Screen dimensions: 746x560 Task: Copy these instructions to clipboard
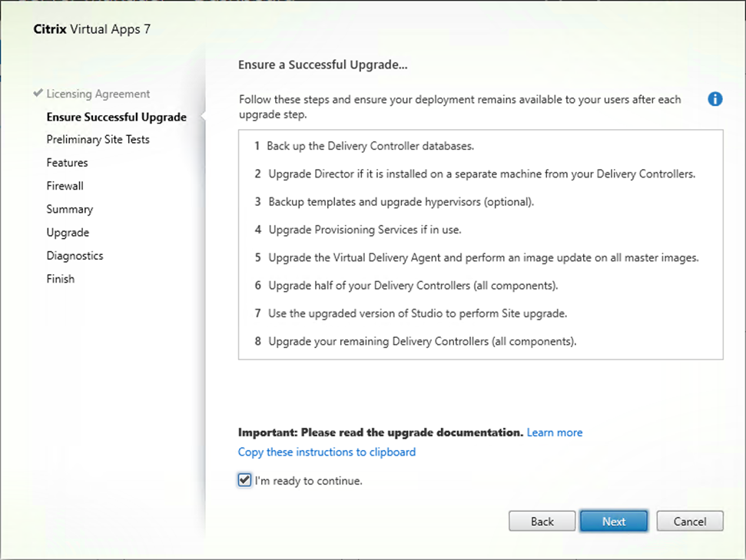tap(327, 452)
